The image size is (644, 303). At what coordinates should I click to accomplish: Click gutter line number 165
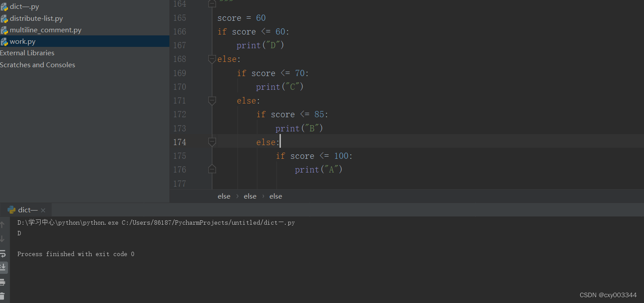(180, 18)
